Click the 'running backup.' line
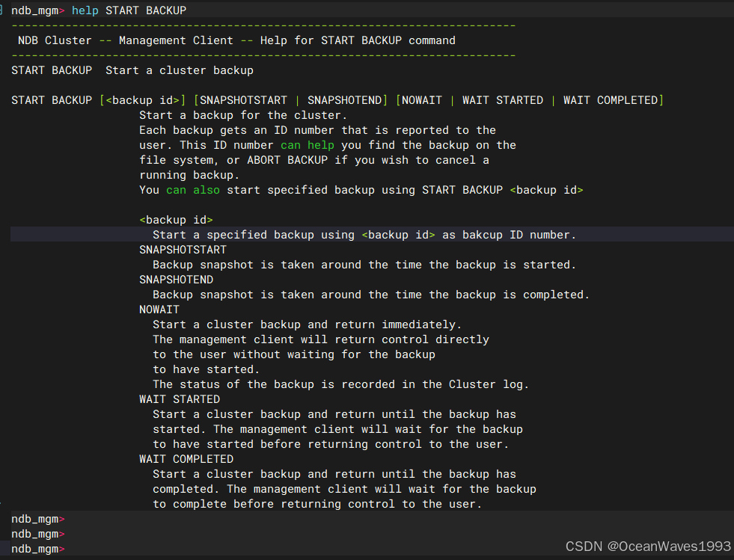Screen dimensions: 734x560 (x=189, y=175)
